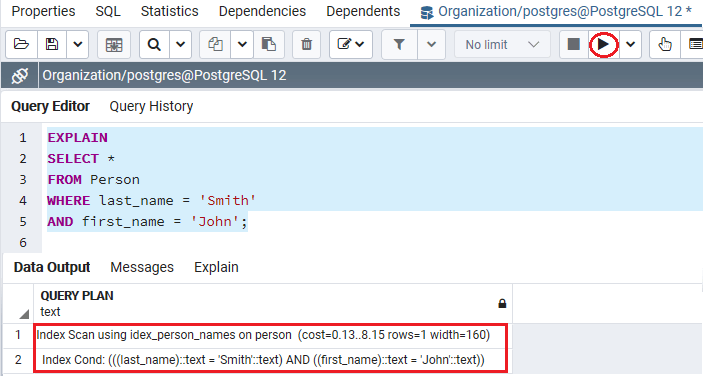Open the No limit rows dropdown

pyautogui.click(x=502, y=44)
